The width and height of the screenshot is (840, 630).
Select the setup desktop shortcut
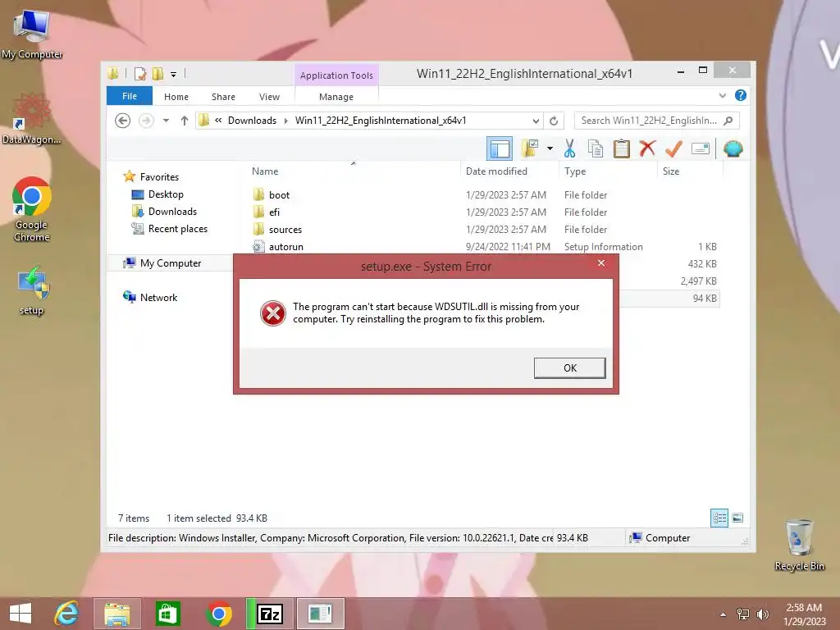[x=31, y=290]
